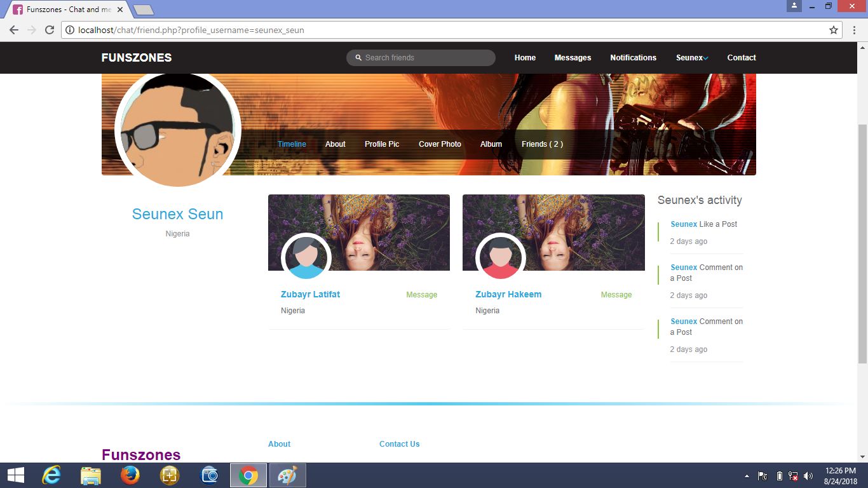The height and width of the screenshot is (488, 868).
Task: Open the About footer link
Action: point(279,444)
